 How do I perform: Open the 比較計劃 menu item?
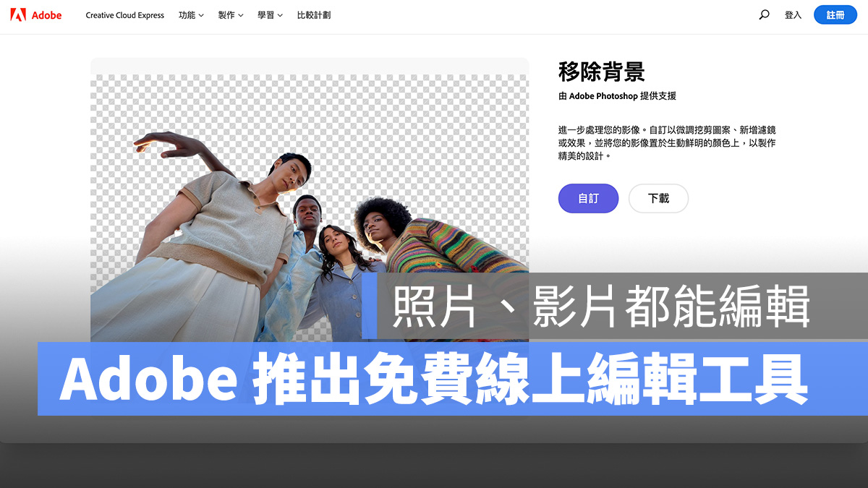tap(314, 15)
